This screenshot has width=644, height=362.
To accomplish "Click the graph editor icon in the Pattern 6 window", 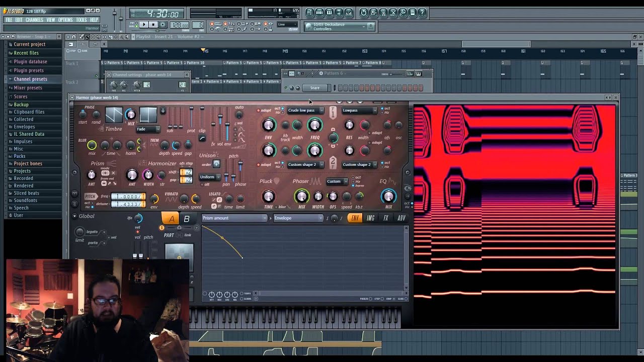I will click(x=410, y=74).
